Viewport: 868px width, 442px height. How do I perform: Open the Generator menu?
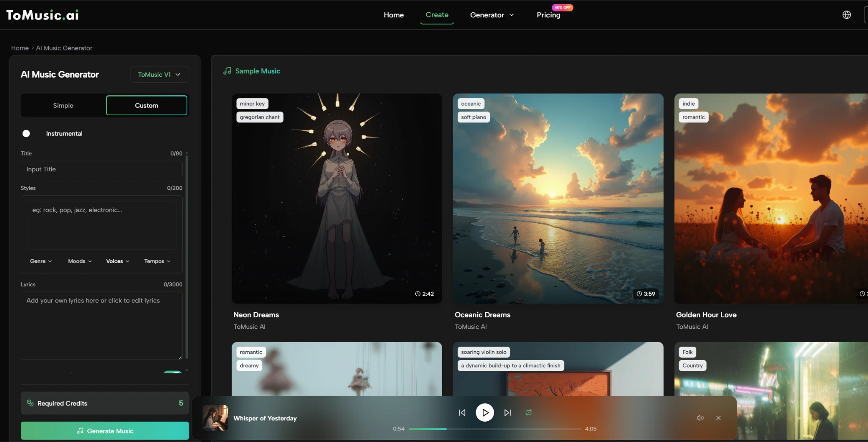tap(492, 15)
